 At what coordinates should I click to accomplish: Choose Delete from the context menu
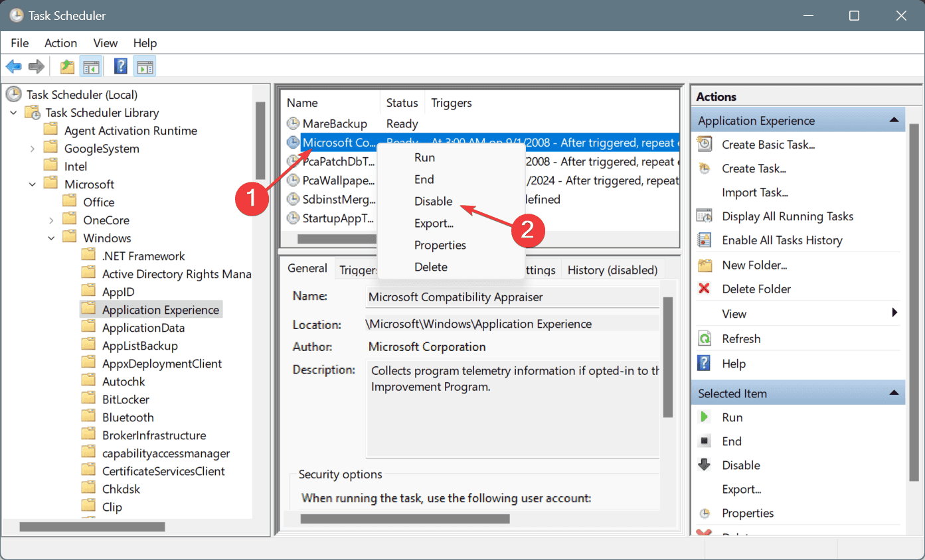[451, 267]
